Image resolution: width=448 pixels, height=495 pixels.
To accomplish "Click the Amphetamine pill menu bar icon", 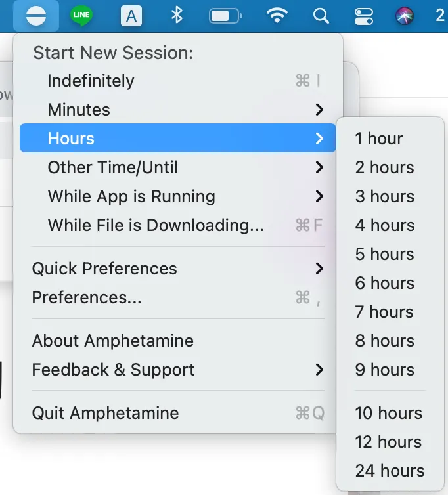I will click(x=36, y=16).
